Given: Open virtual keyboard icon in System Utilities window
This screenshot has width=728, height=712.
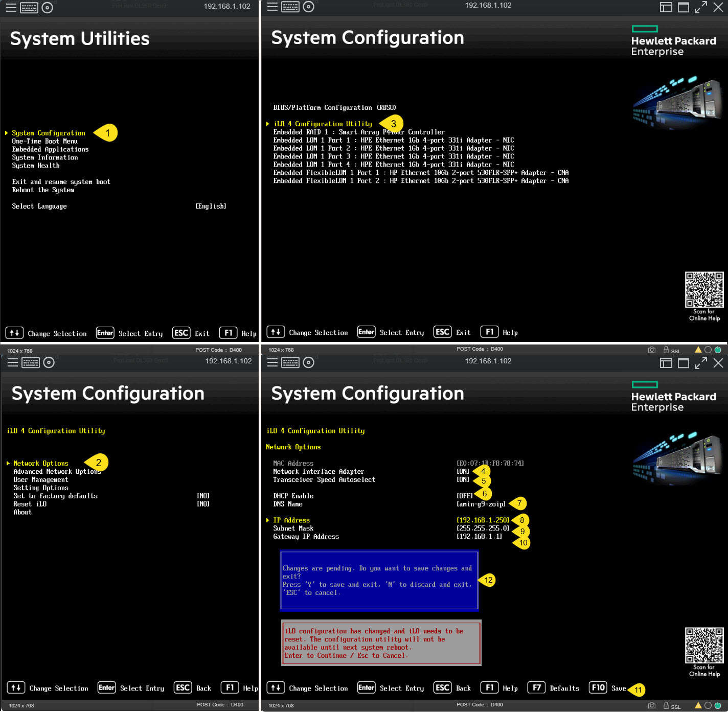Looking at the screenshot, I should pyautogui.click(x=29, y=8).
